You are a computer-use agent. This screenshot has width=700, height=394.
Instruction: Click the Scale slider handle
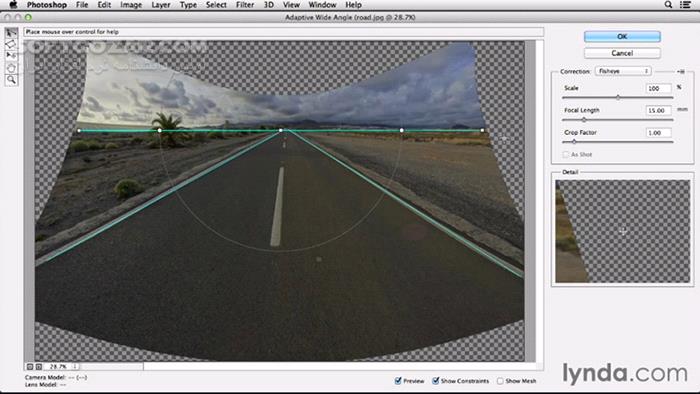click(x=618, y=97)
